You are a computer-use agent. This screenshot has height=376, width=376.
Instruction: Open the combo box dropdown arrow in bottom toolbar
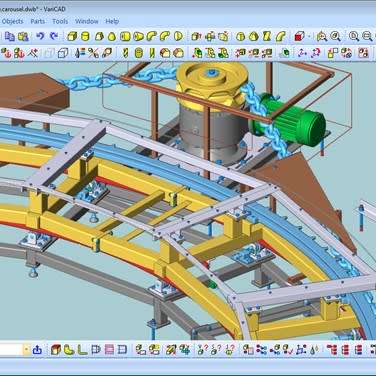pyautogui.click(x=27, y=350)
